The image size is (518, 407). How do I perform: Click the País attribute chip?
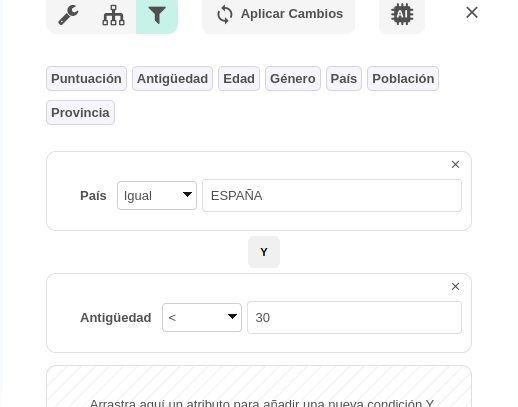pyautogui.click(x=344, y=79)
